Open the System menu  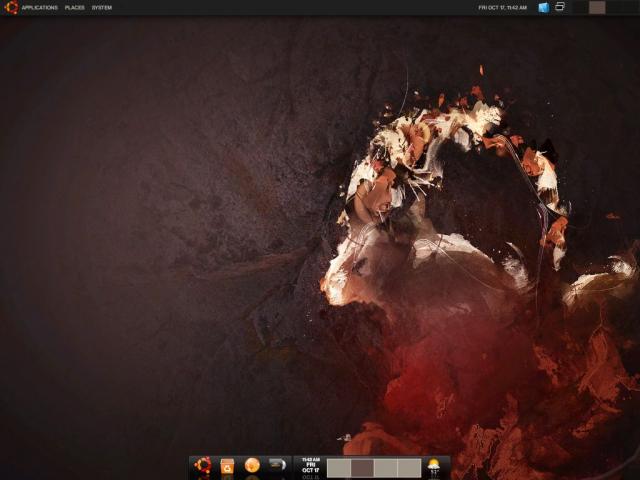[x=102, y=7]
